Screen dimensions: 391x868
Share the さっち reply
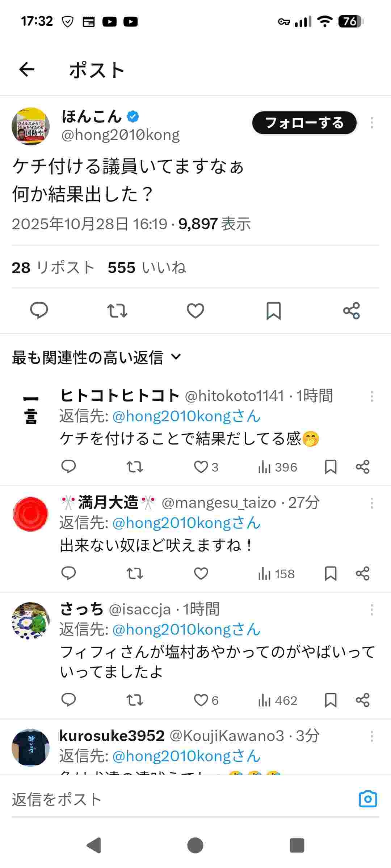point(362,700)
